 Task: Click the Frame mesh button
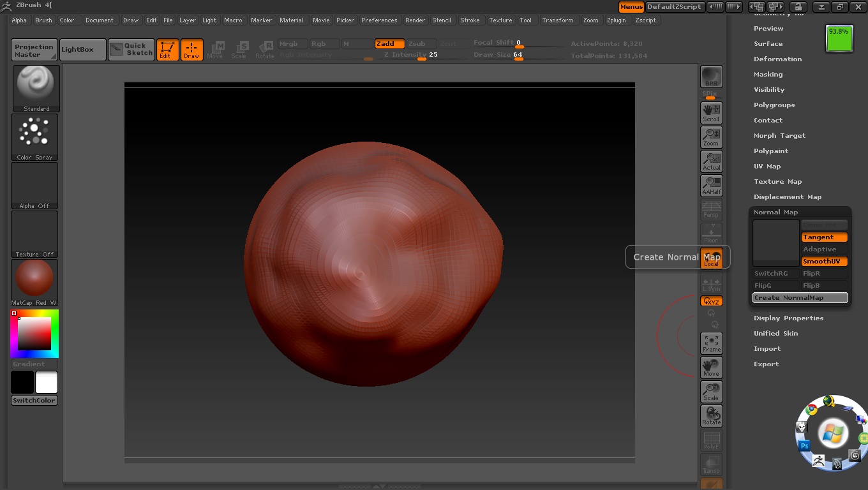(x=711, y=343)
